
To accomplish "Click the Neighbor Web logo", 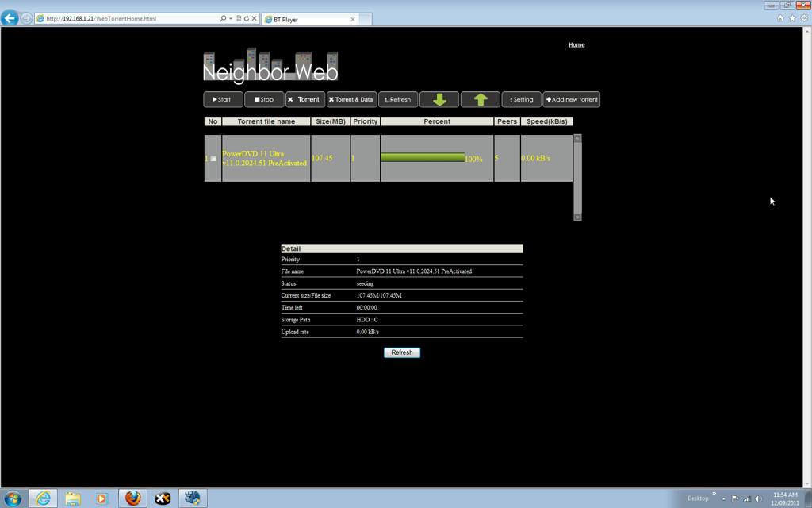I will tap(270, 66).
